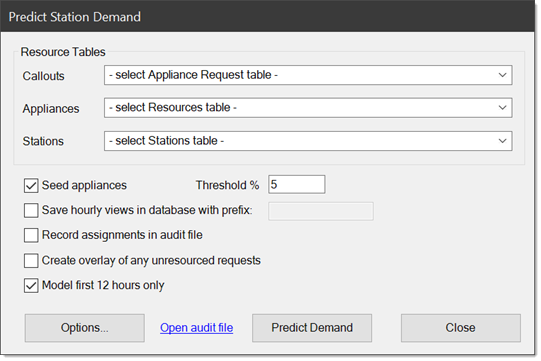Click the hourly views prefix text field
Viewport: 541px width, 361px height.
(321, 211)
